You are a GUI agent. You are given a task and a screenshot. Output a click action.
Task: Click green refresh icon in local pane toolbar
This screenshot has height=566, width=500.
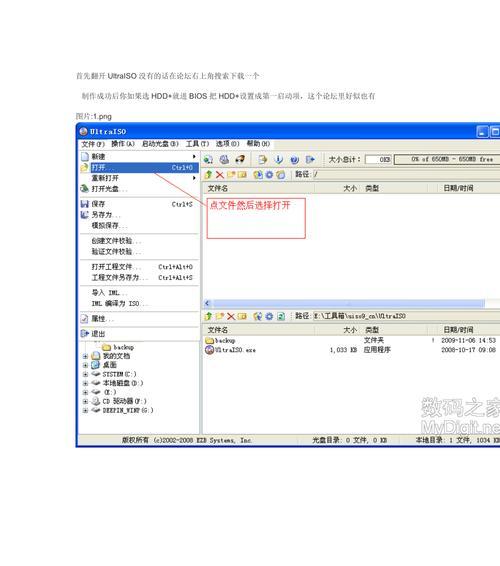[281, 317]
